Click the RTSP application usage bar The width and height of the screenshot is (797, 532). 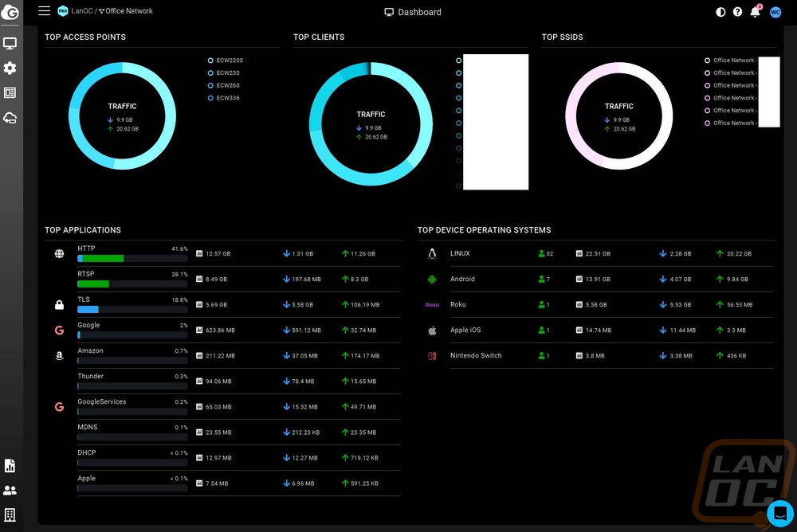[132, 284]
